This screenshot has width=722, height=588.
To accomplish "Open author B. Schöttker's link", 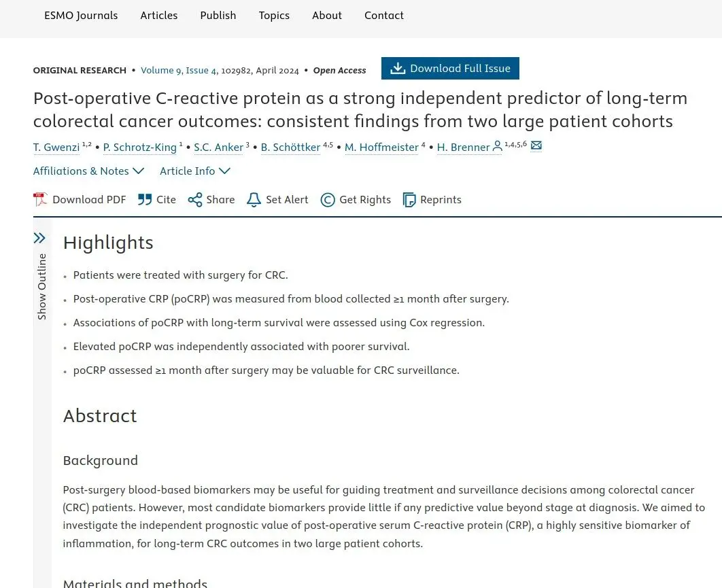I will pyautogui.click(x=290, y=148).
